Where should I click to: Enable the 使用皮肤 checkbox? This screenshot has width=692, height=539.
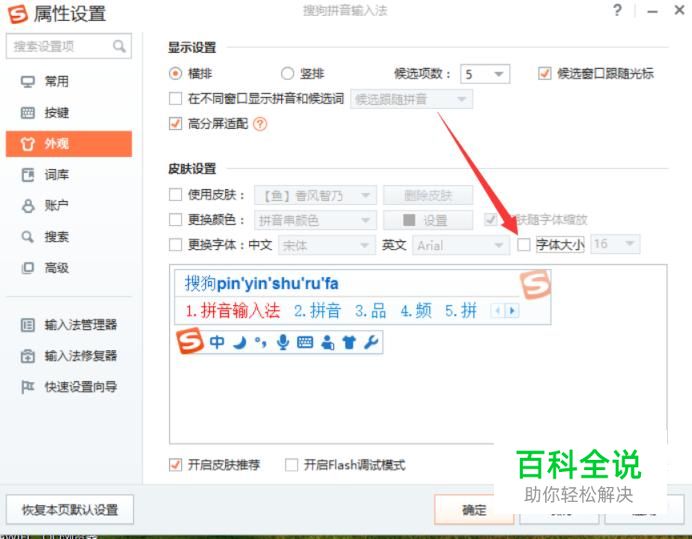(x=175, y=195)
